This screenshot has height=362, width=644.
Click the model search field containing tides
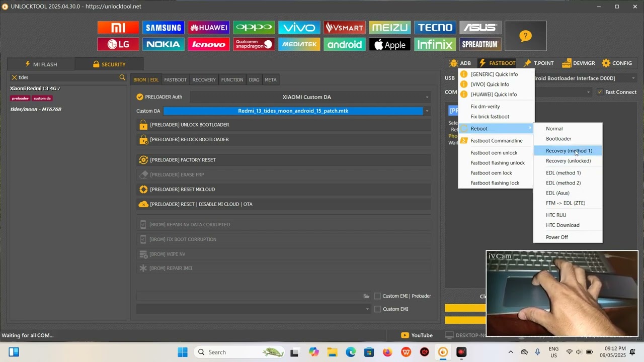tap(67, 77)
